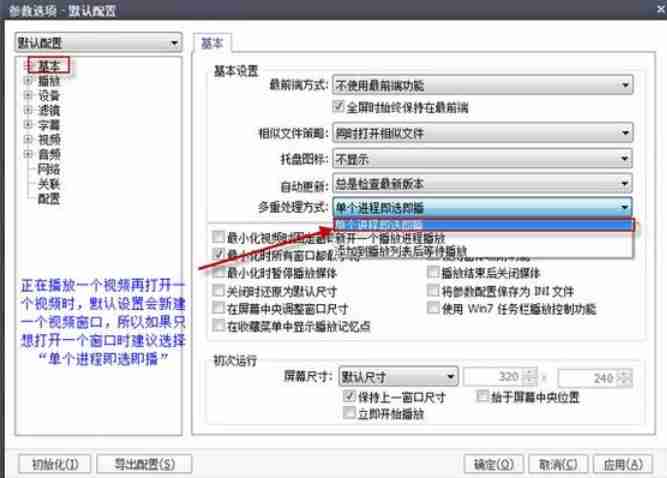
Task: Cancel with the 取消(C) button
Action: click(x=558, y=464)
